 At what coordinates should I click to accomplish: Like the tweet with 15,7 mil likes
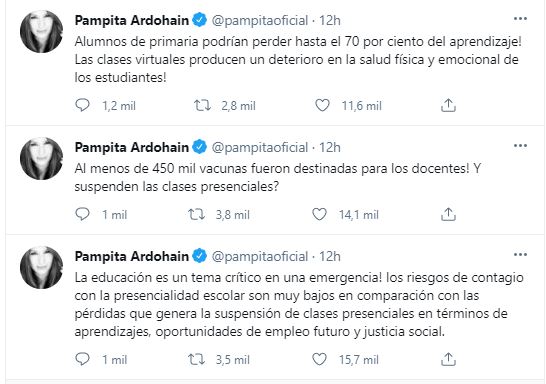tap(319, 359)
